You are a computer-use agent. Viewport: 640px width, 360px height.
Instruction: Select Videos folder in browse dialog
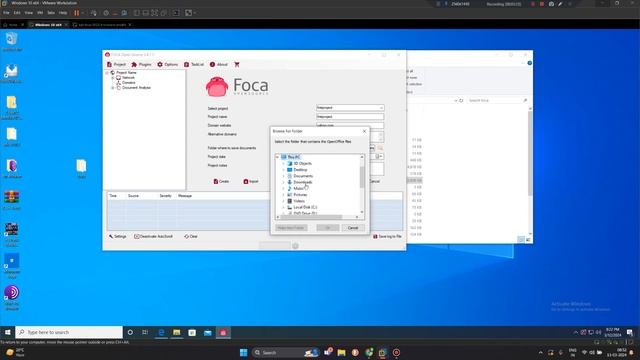click(299, 201)
